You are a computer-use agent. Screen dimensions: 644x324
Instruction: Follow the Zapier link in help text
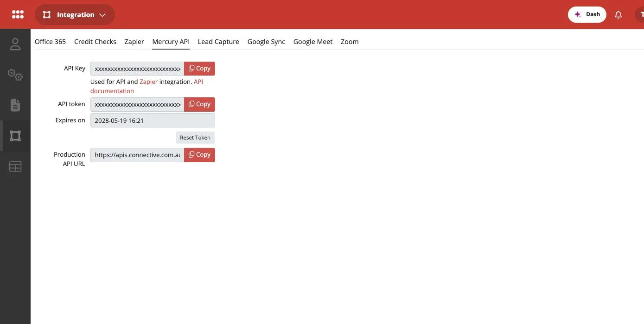click(148, 82)
